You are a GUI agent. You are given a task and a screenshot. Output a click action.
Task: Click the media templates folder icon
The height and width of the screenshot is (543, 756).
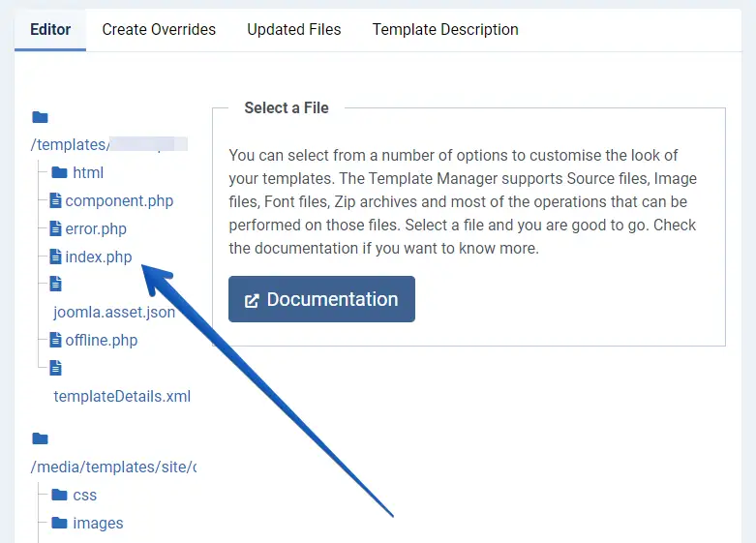tap(40, 438)
